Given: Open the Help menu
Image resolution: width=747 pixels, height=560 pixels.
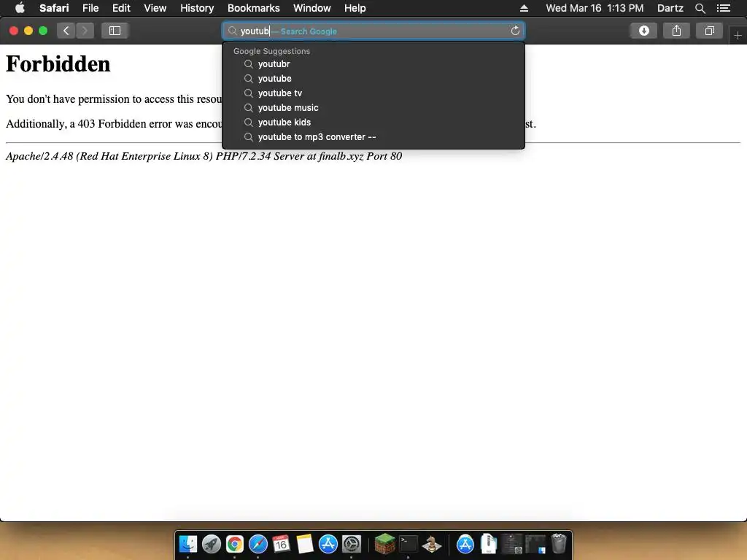Looking at the screenshot, I should tap(355, 8).
